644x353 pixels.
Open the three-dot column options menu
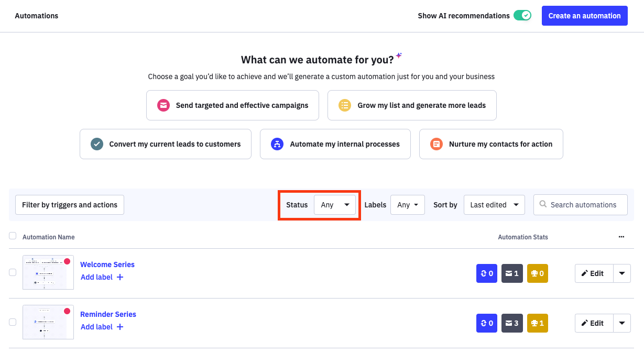coord(621,237)
